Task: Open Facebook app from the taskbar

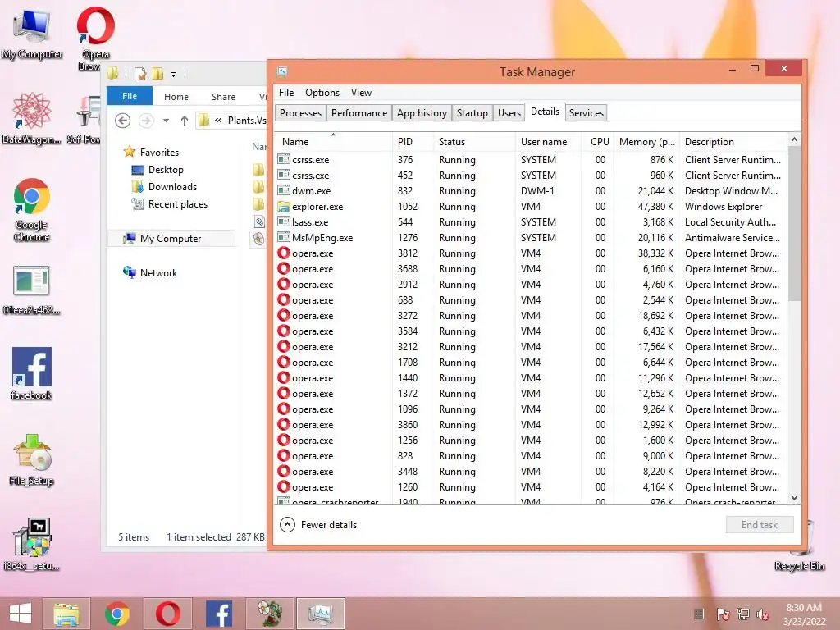Action: click(x=218, y=614)
